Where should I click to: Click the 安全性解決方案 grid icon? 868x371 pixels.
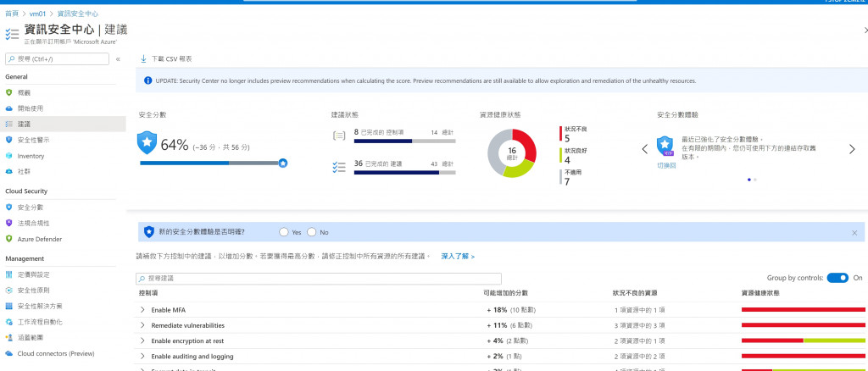[8, 306]
